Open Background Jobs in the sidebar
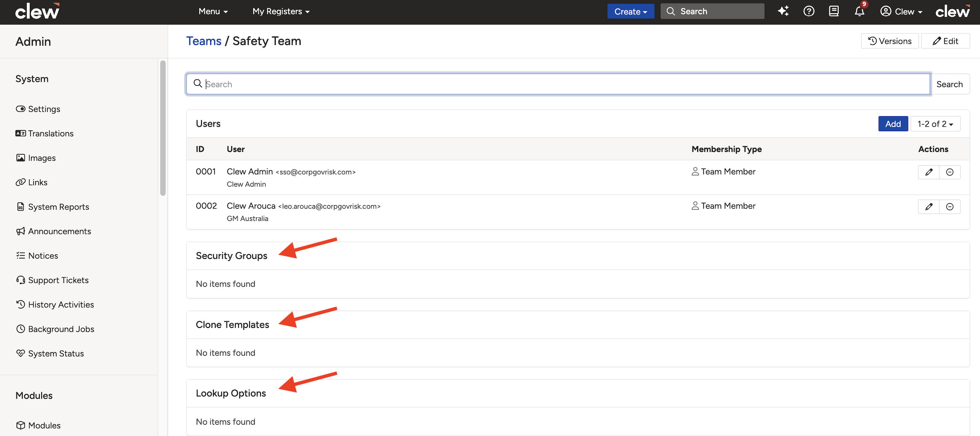This screenshot has height=436, width=980. point(55,329)
